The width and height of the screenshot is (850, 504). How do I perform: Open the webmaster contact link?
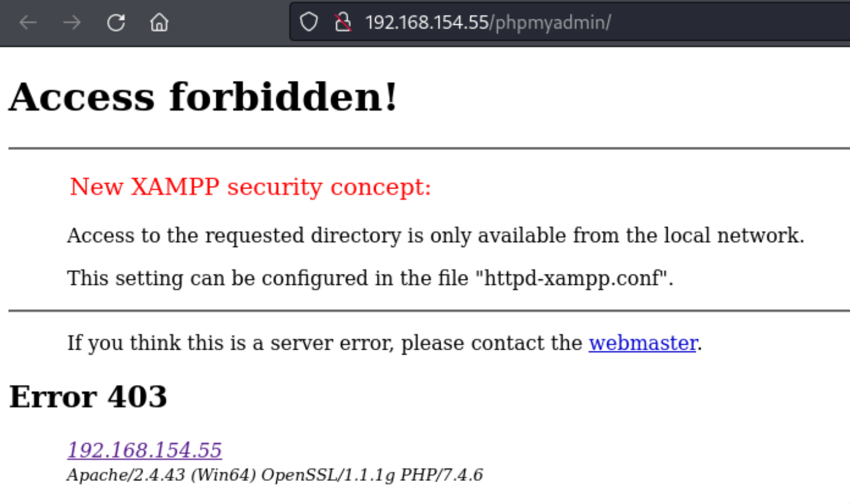(642, 343)
